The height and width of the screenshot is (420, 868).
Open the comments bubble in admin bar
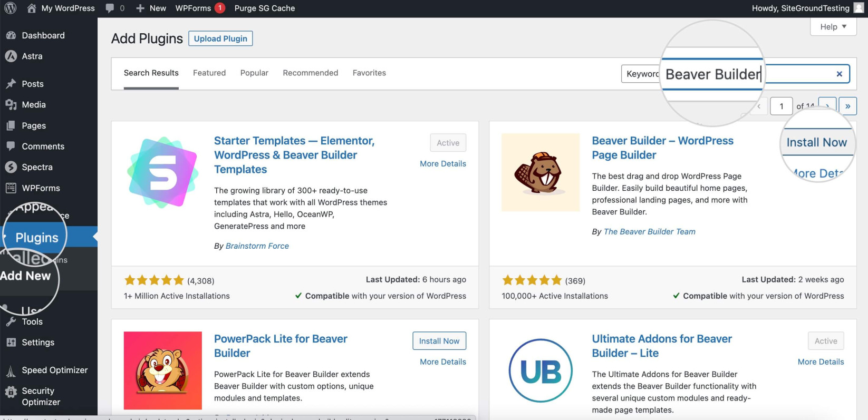coord(115,8)
